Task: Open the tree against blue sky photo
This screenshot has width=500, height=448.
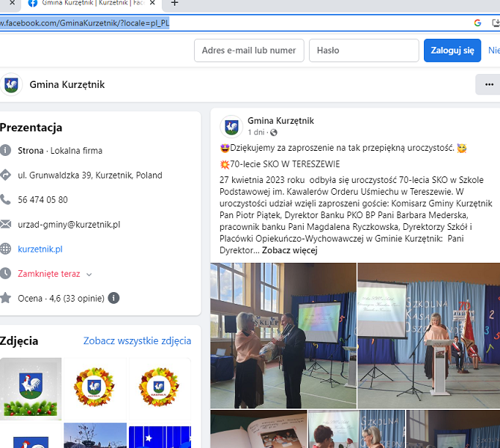Action: [x=95, y=436]
